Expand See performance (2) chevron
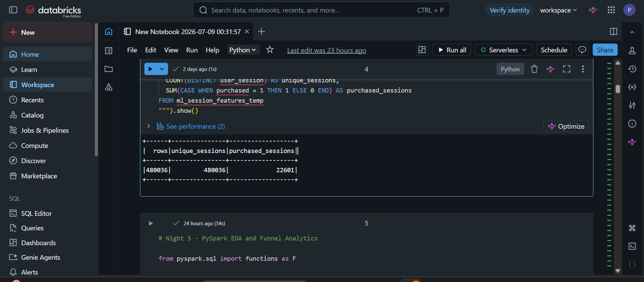Screen dimensions: 644x282 click(x=148, y=126)
